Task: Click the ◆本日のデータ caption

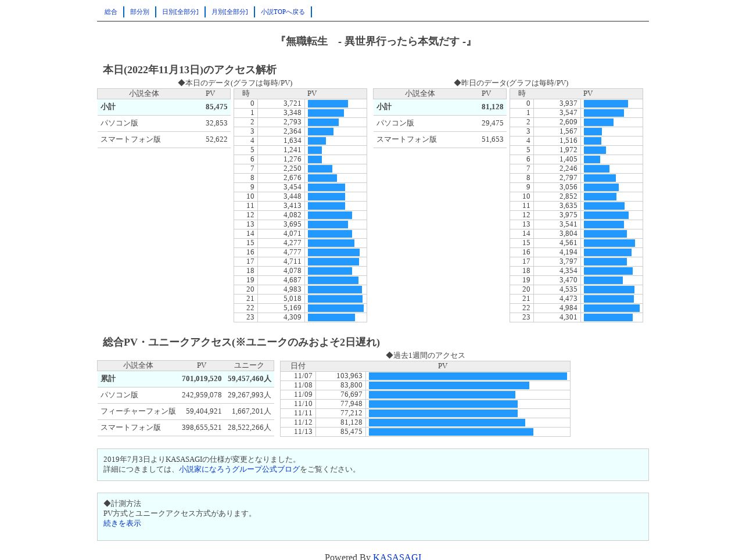Action: point(235,83)
